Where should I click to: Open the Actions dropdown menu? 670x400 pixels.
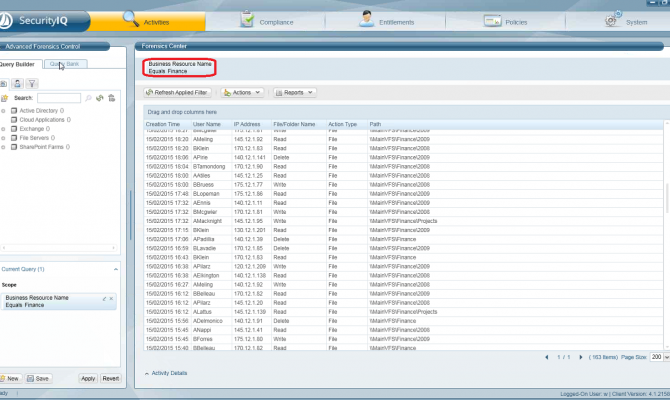point(242,92)
